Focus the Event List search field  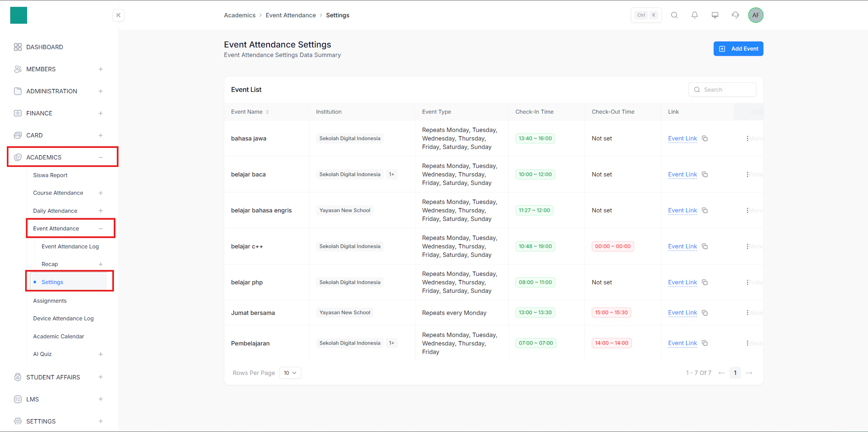[x=722, y=90]
